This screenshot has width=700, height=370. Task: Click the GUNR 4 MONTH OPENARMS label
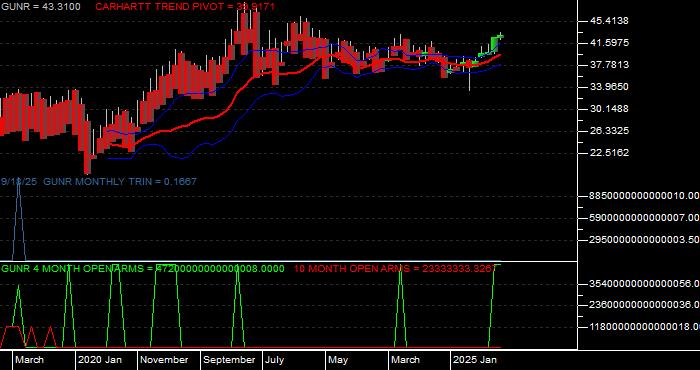[143, 269]
